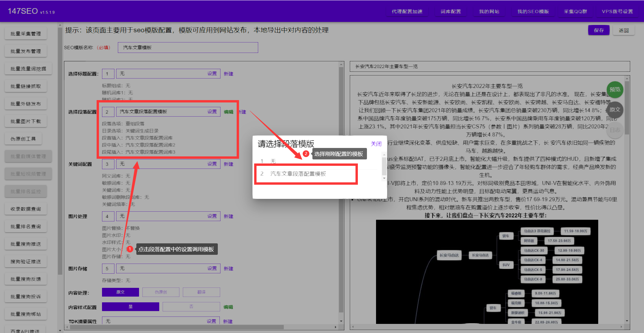Open 我的SEO模版 in the top bar
Image resolution: width=644 pixels, height=333 pixels.
[533, 11]
